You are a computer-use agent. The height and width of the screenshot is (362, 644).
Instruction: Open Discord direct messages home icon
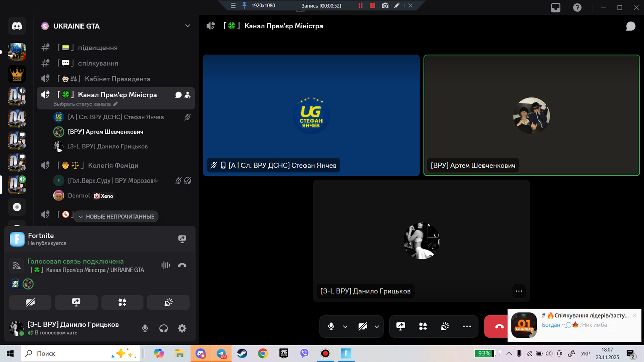(x=17, y=26)
